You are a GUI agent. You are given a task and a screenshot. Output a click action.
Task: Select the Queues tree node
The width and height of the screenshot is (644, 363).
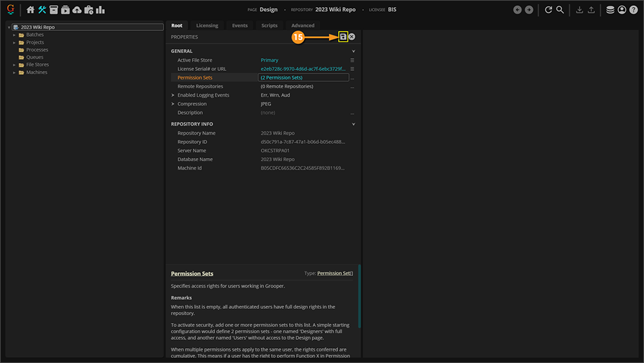click(x=35, y=57)
